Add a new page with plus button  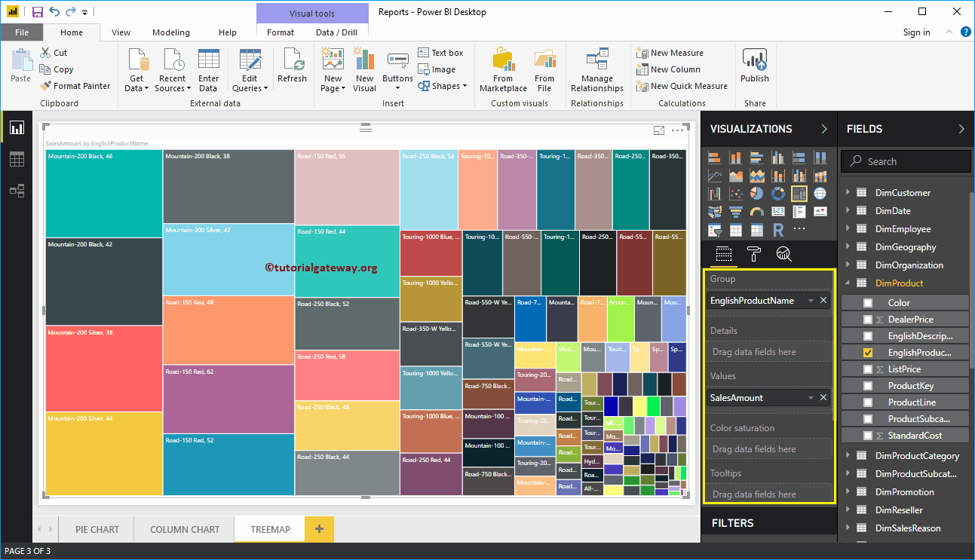(319, 529)
